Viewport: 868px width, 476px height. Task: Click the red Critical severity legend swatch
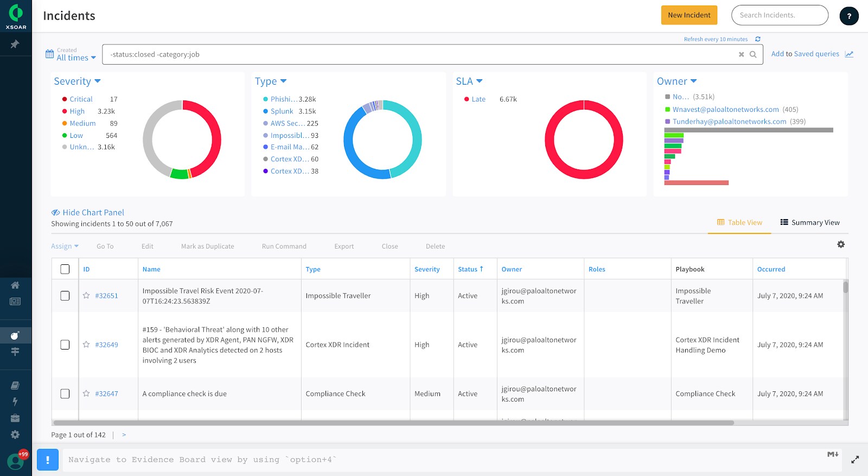(65, 99)
